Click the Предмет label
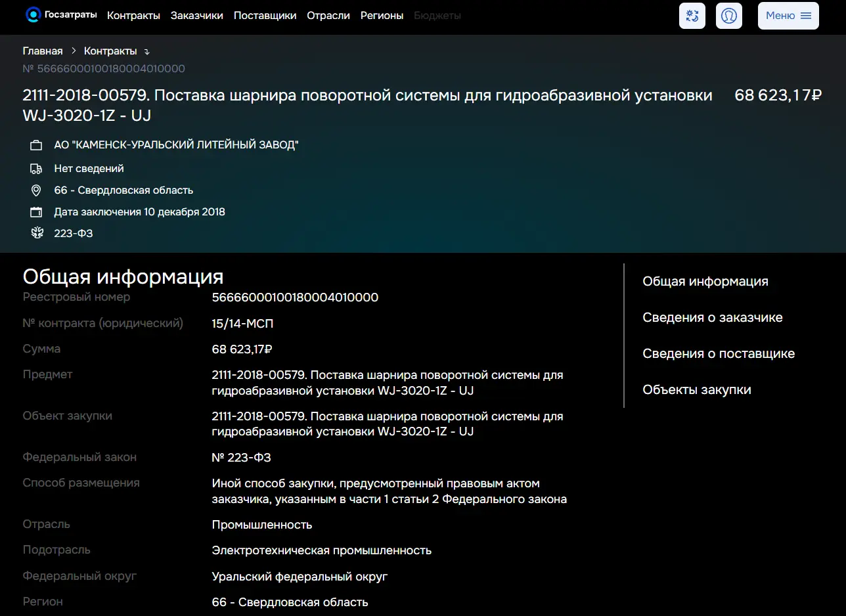 [48, 375]
